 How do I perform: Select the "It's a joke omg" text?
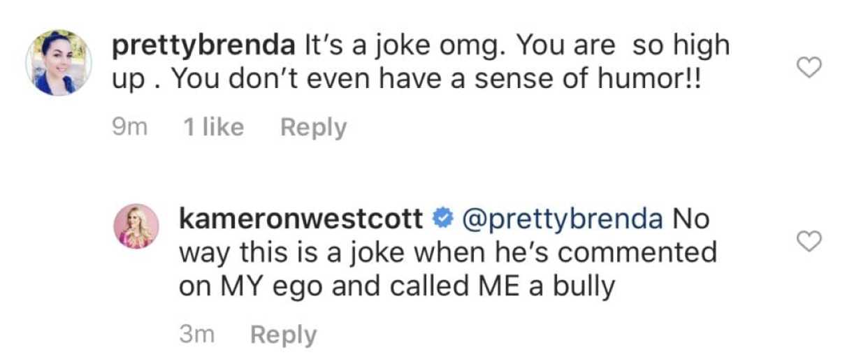[x=388, y=46]
